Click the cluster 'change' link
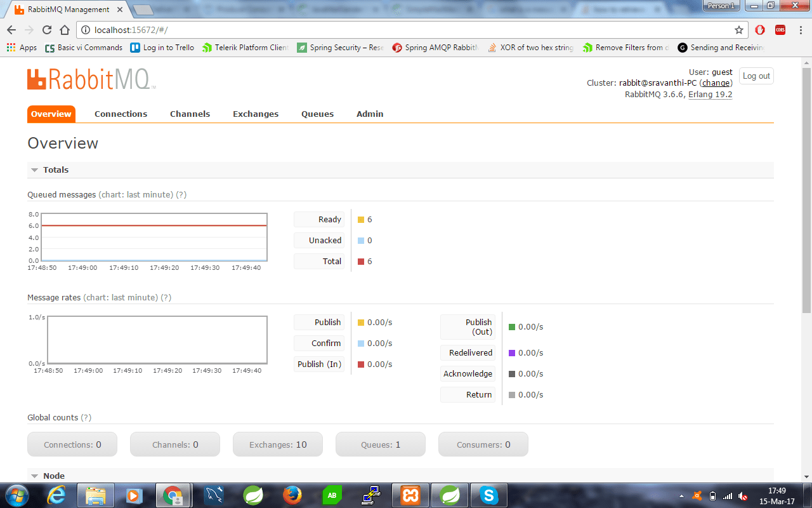 (x=716, y=83)
